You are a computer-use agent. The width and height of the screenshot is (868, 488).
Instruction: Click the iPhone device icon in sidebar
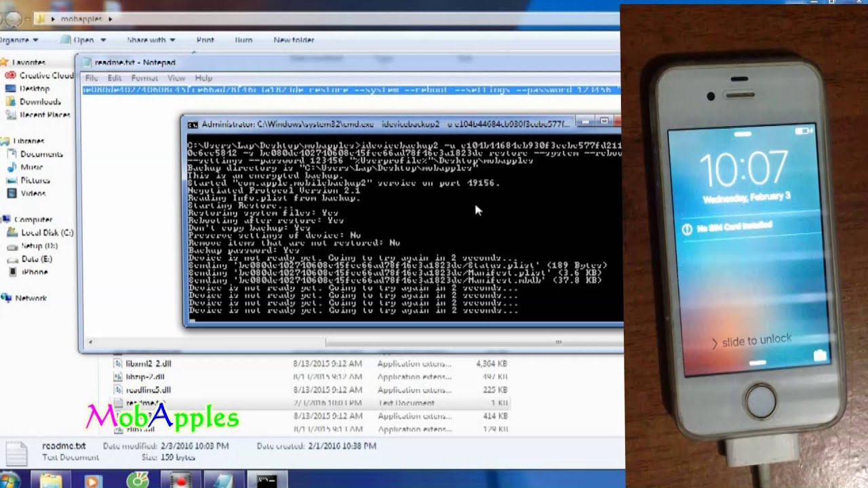[x=12, y=272]
